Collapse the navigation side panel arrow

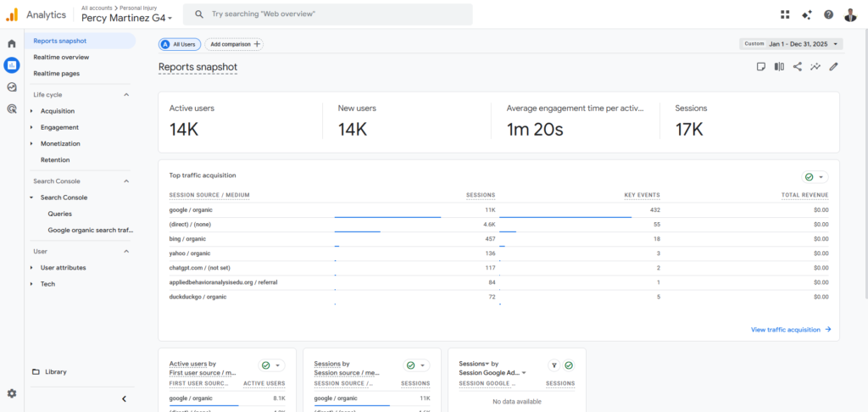tap(124, 398)
